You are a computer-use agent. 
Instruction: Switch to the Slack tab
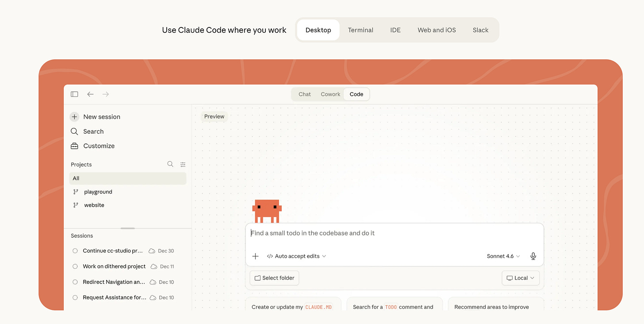[480, 30]
